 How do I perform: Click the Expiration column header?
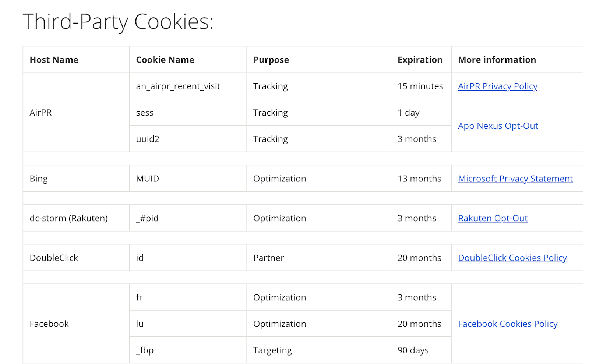[x=421, y=60]
